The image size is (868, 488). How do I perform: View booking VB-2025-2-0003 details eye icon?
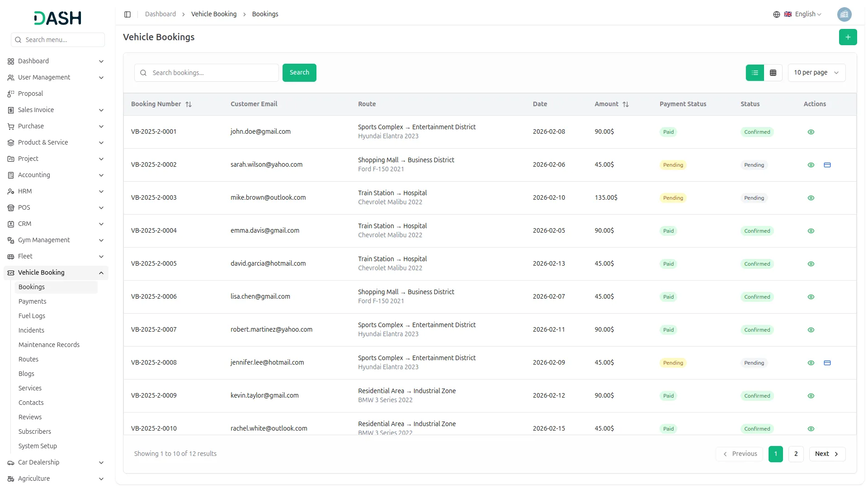(811, 198)
